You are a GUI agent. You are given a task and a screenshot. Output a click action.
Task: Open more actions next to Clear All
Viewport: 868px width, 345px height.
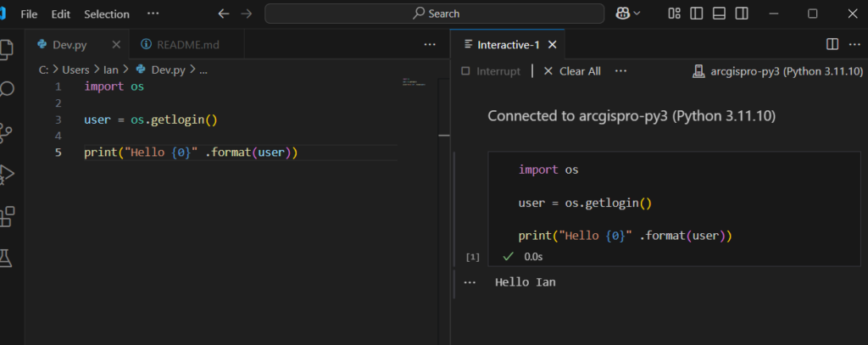tap(620, 71)
